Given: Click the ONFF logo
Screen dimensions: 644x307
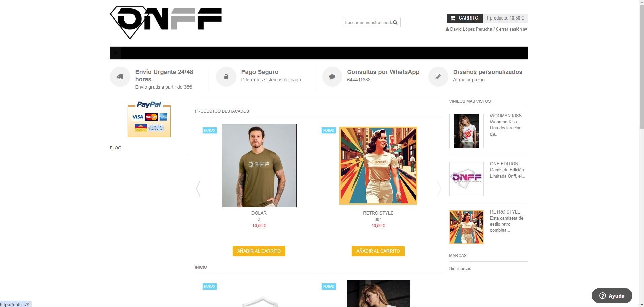Looking at the screenshot, I should coord(166,23).
